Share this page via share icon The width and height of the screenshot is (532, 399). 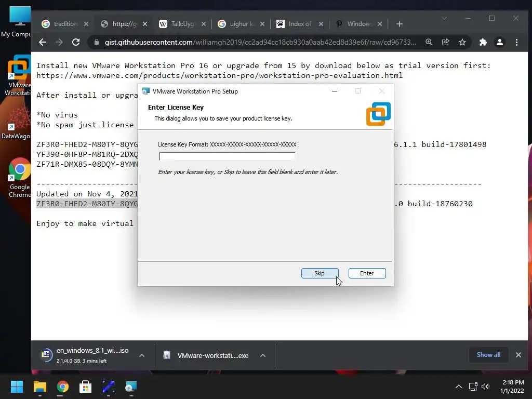[x=445, y=42]
